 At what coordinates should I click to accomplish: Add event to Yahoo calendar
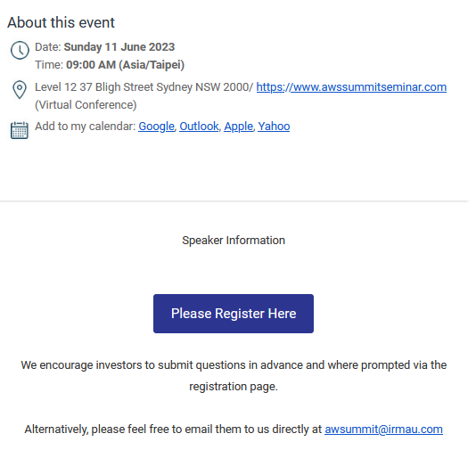click(274, 127)
